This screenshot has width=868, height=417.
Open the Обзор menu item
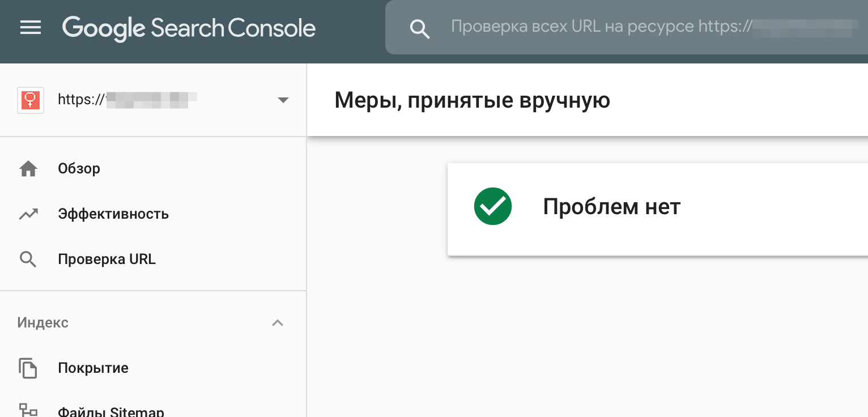[79, 169]
